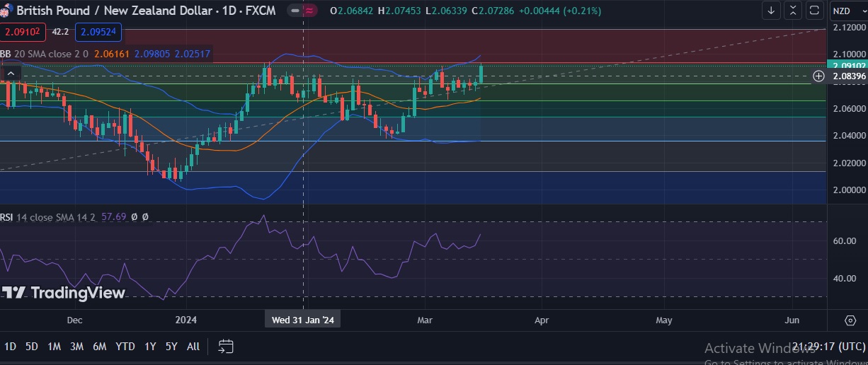This screenshot has width=868, height=365.
Task: Click the current price label 2.09102 on axis
Action: (848, 66)
